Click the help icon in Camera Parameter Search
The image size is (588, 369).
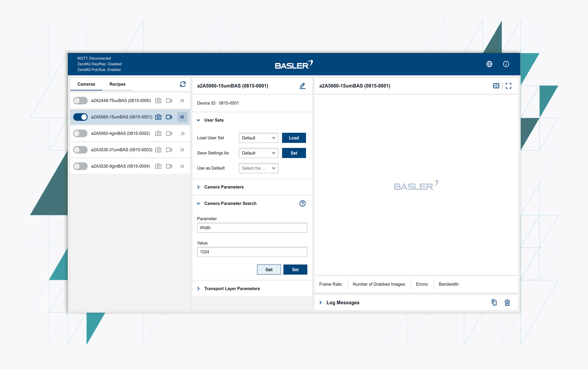point(302,203)
